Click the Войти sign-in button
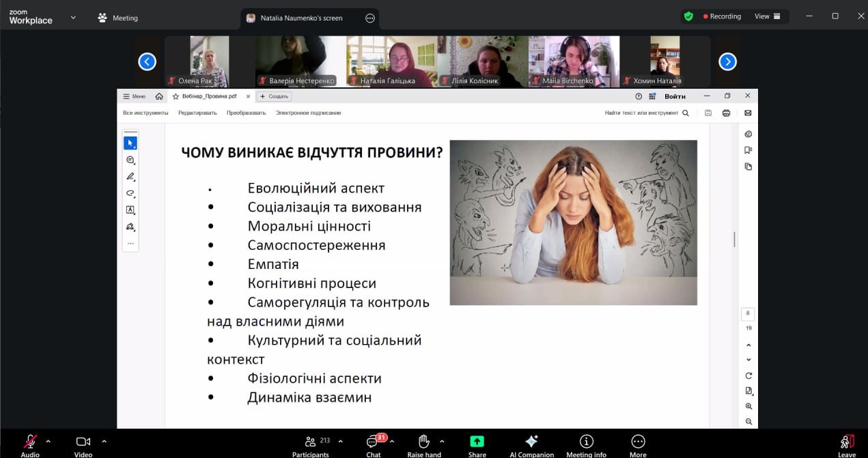Viewport: 868px width, 458px height. point(675,96)
